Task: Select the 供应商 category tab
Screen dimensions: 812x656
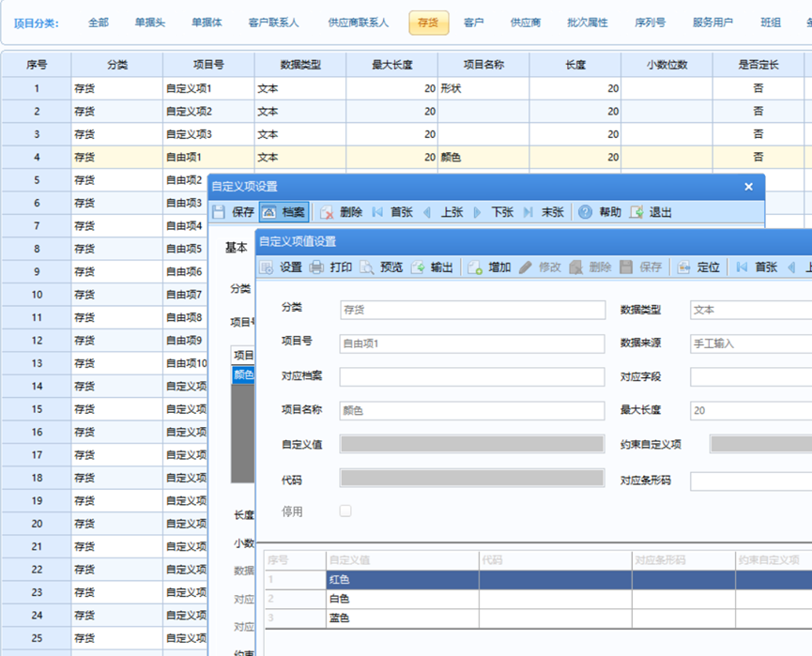Action: click(x=525, y=23)
